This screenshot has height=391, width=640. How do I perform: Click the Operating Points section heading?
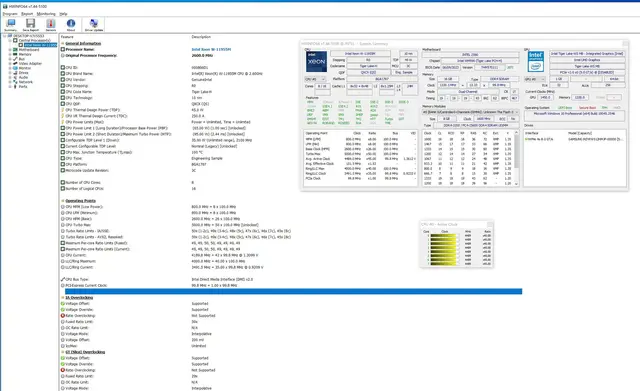click(x=80, y=201)
